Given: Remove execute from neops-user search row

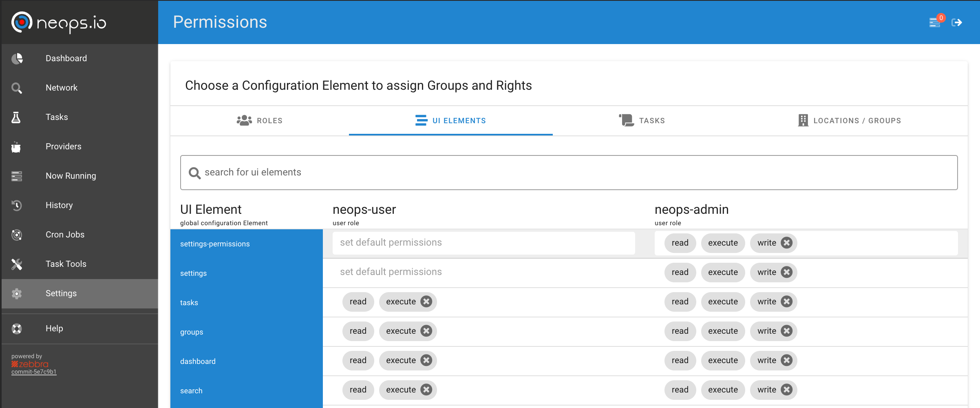Looking at the screenshot, I should [426, 390].
